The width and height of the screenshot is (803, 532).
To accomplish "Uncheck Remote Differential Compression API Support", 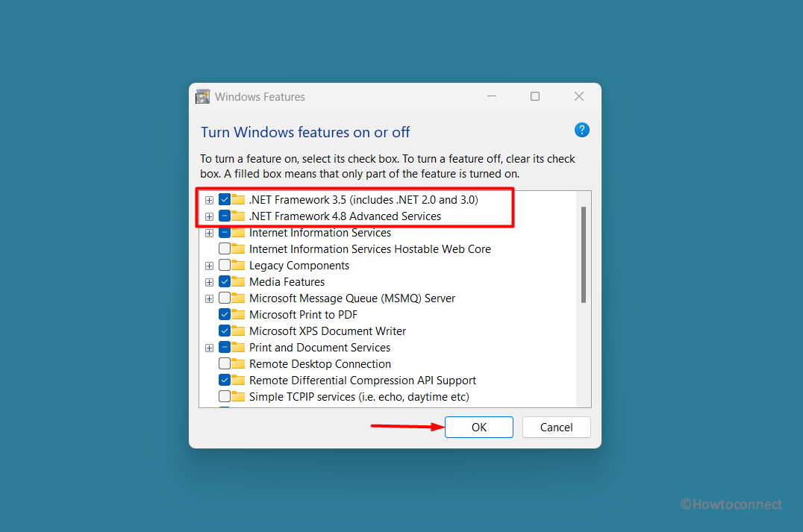I will 225,380.
